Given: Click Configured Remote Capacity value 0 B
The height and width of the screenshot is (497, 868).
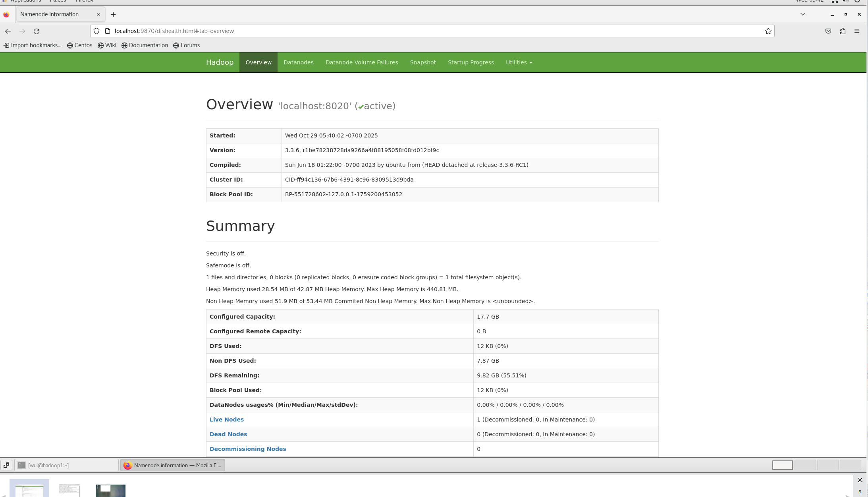Looking at the screenshot, I should coord(481,331).
